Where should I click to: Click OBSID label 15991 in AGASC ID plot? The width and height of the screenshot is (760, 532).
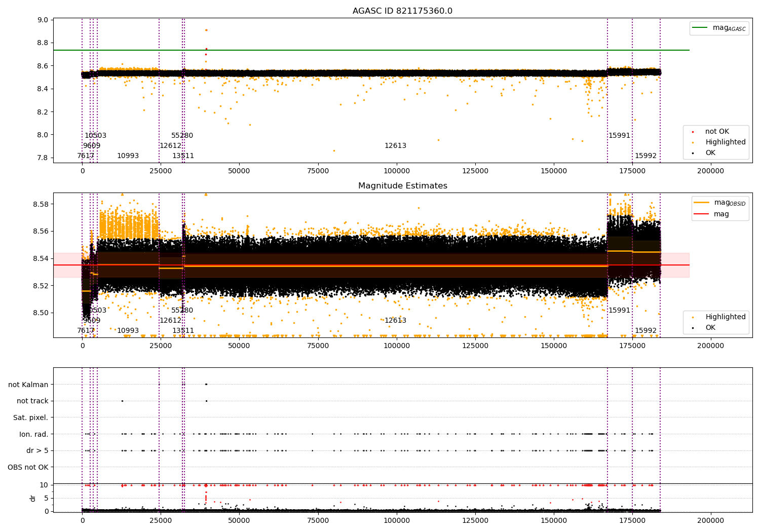pyautogui.click(x=619, y=136)
